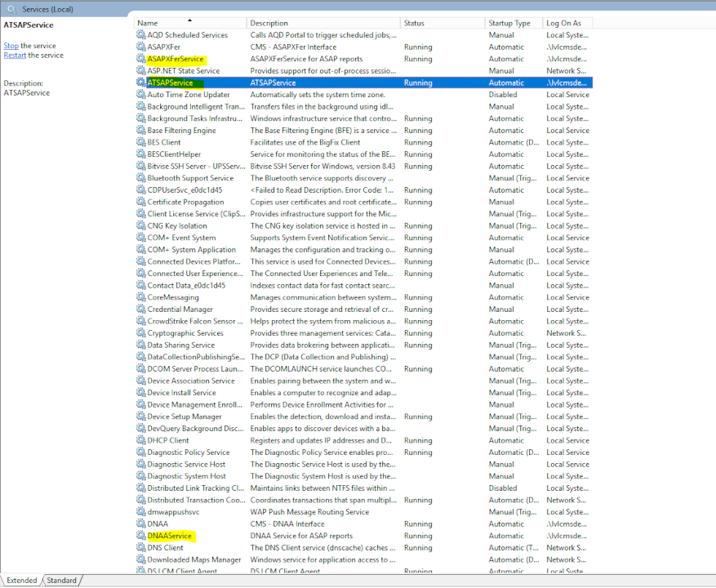Select the Data Sharing Service row
The height and width of the screenshot is (588, 716).
[363, 345]
